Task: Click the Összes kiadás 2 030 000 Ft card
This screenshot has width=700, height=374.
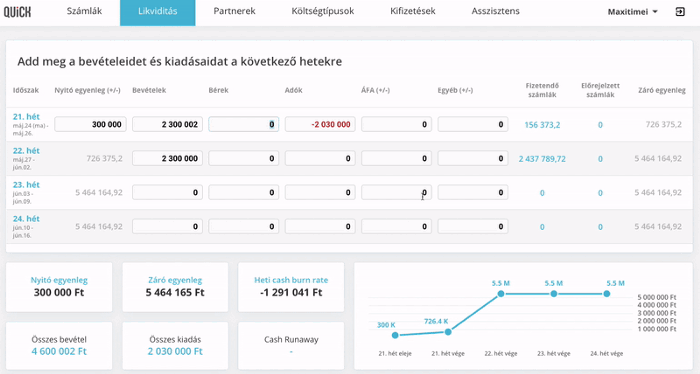Action: tap(175, 346)
